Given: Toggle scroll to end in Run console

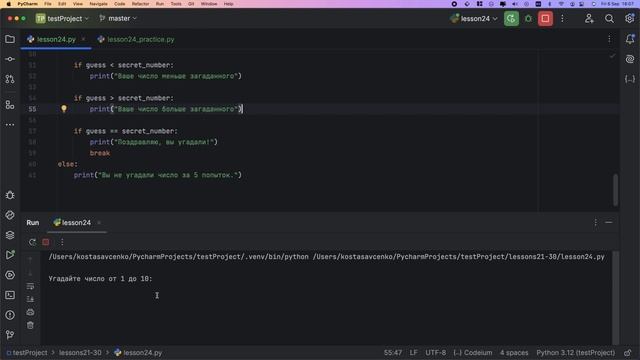Looking at the screenshot, I should coord(30,299).
